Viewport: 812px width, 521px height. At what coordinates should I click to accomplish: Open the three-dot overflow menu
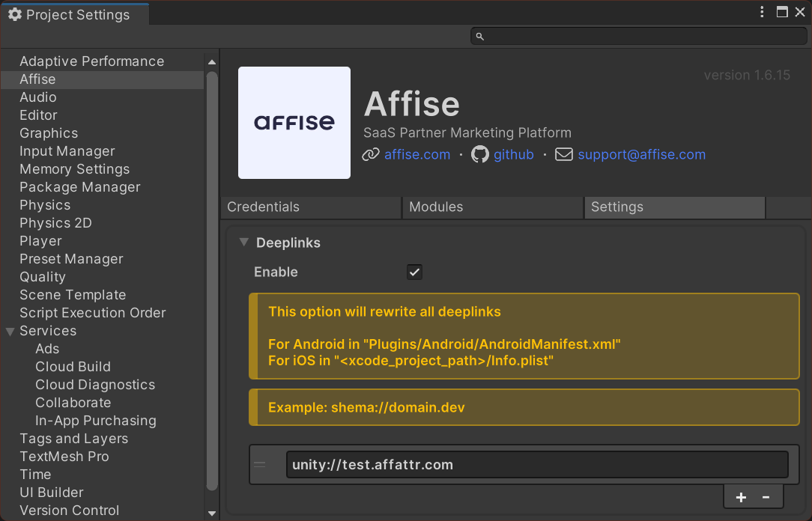(x=762, y=12)
